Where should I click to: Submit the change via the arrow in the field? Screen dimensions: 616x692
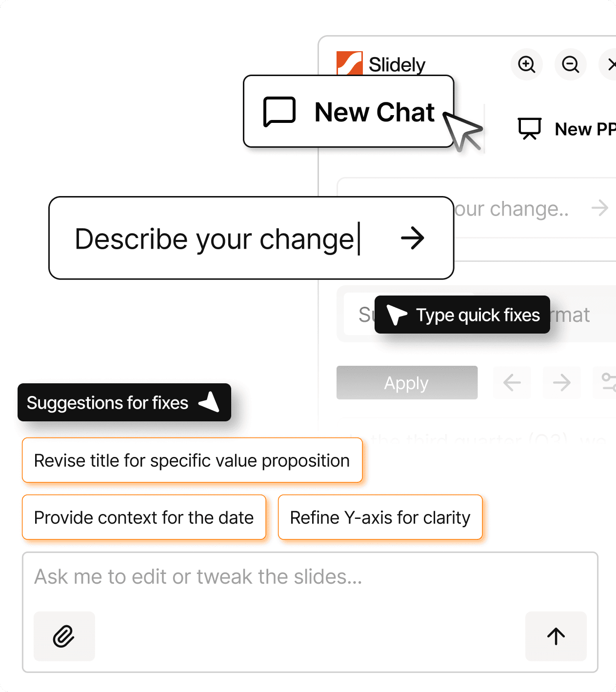coord(413,238)
